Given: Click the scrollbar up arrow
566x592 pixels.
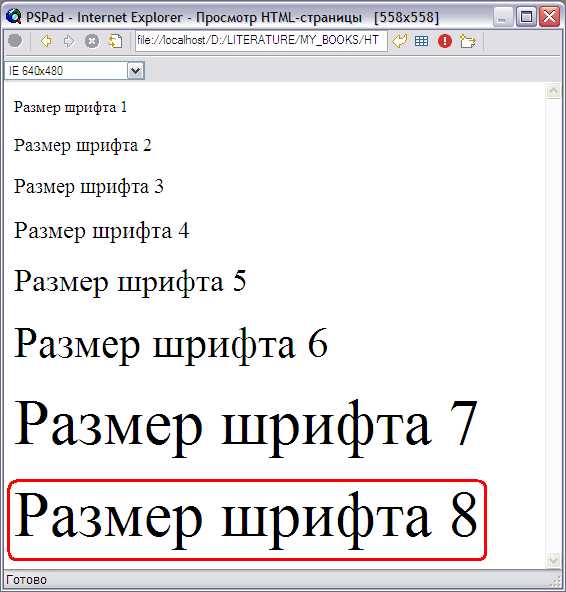Looking at the screenshot, I should 554,92.
